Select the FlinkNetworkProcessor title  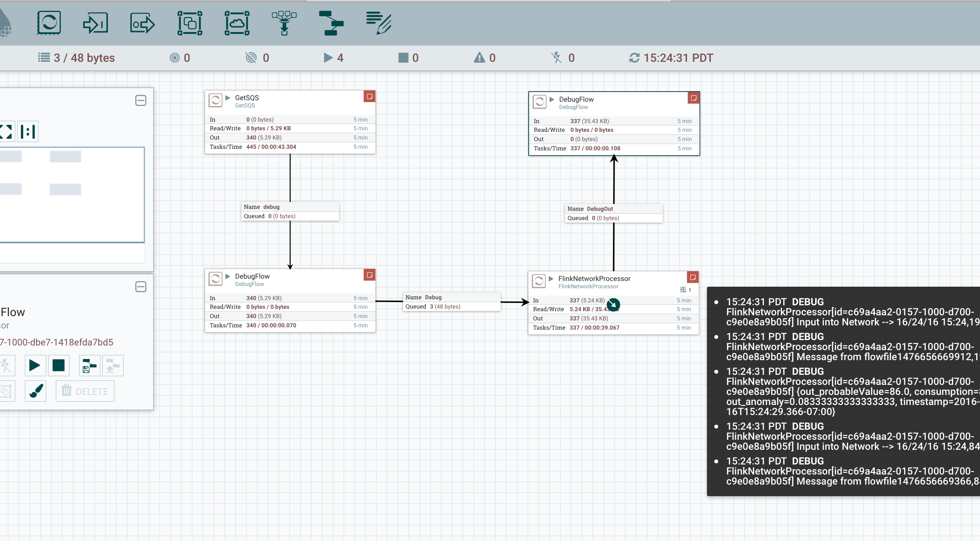[x=594, y=279]
